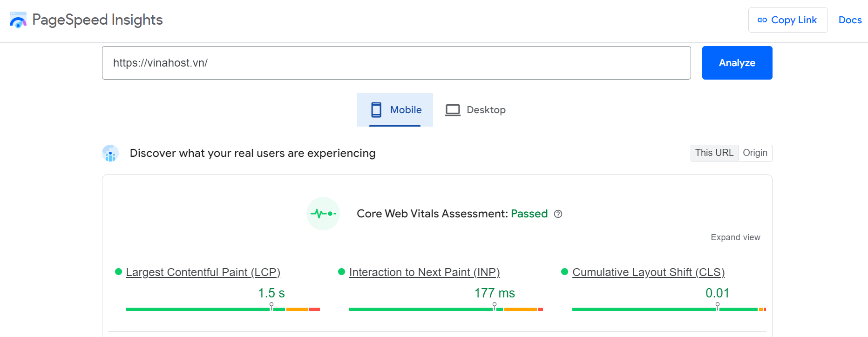
Task: Click the Core Web Vitals pulse icon
Action: click(323, 214)
